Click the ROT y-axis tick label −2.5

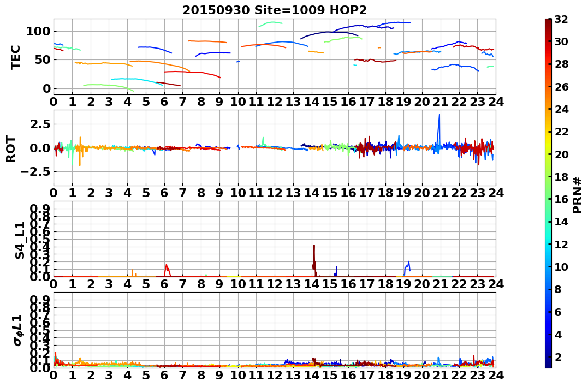(x=35, y=172)
